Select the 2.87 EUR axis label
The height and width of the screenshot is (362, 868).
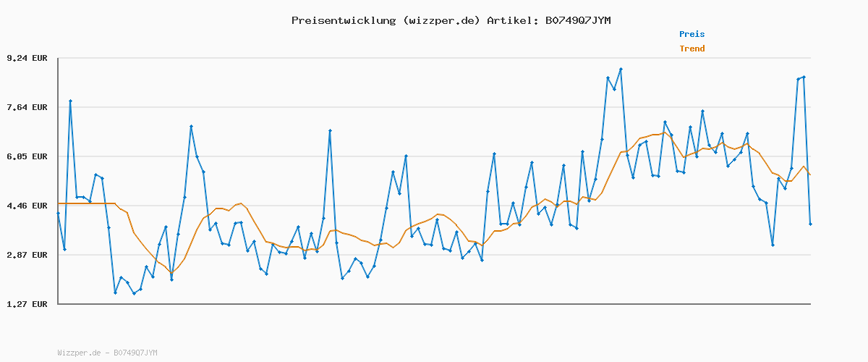[27, 255]
